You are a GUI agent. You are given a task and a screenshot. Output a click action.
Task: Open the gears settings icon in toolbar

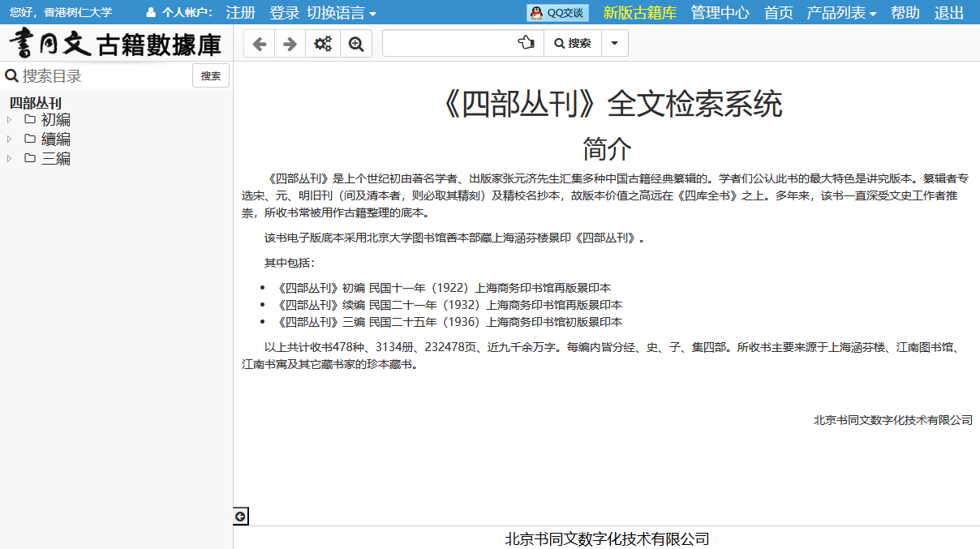click(323, 44)
